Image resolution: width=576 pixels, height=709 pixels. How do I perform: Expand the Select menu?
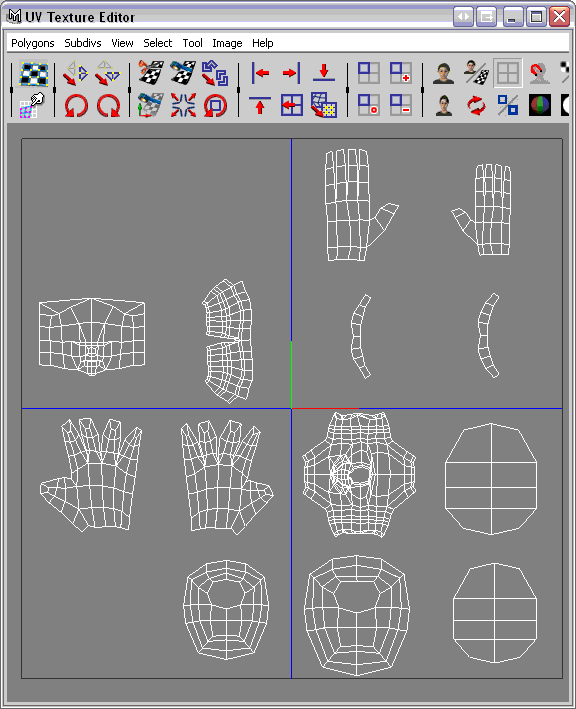point(157,43)
